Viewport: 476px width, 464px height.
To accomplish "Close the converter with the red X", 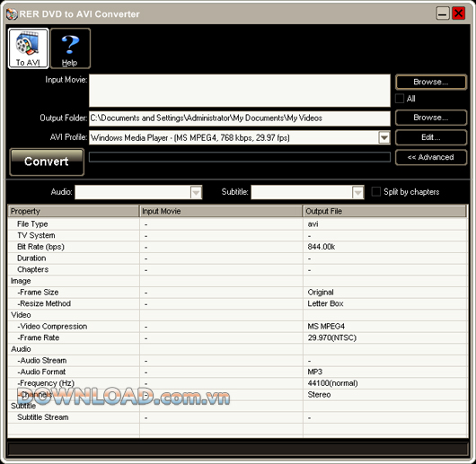I will pos(458,13).
